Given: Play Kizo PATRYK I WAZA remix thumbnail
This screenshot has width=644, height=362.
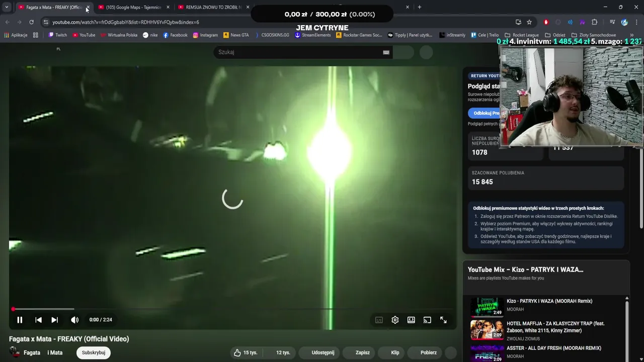Looking at the screenshot, I should point(487,307).
